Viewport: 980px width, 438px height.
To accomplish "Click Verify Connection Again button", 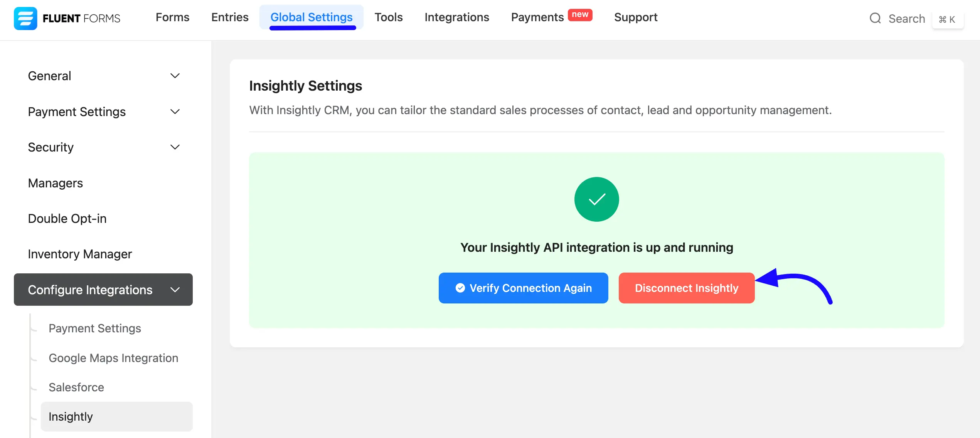I will tap(523, 288).
